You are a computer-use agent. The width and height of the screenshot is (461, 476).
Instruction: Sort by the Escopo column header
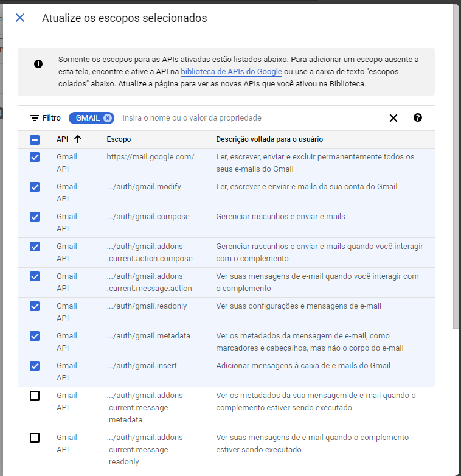(119, 139)
